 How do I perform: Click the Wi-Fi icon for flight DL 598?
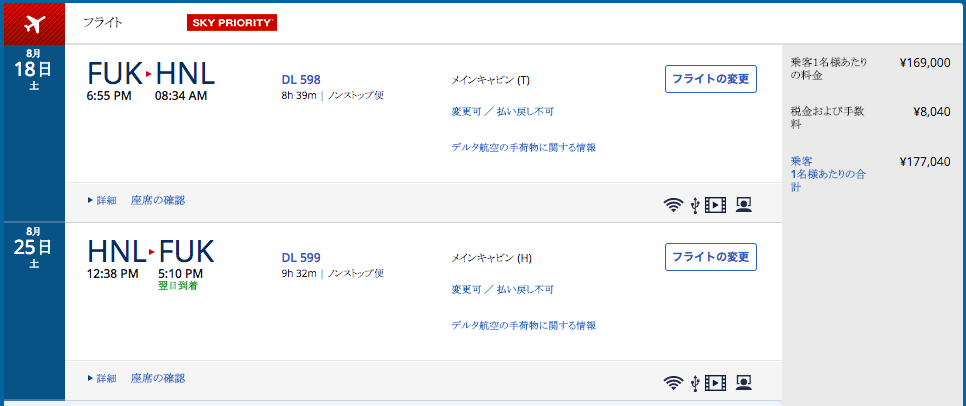[x=673, y=205]
